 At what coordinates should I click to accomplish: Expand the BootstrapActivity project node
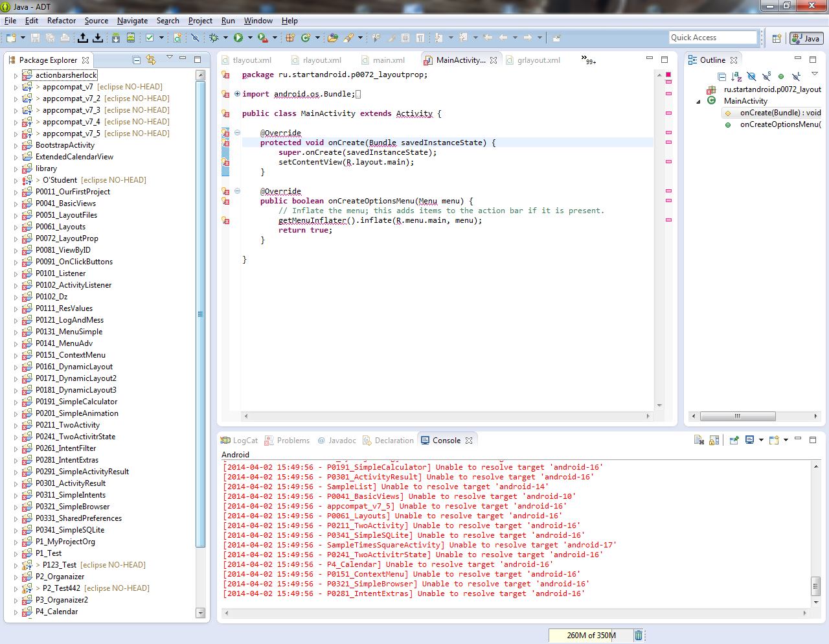tap(16, 145)
